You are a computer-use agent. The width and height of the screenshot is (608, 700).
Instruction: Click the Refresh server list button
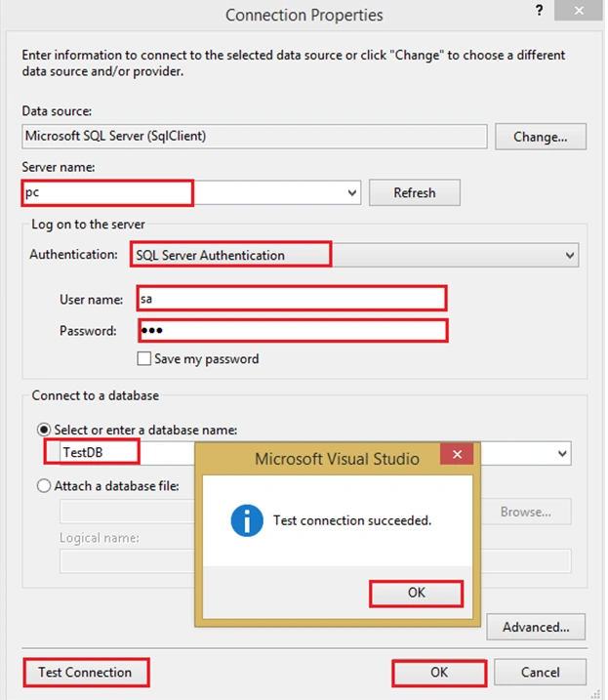(x=414, y=193)
